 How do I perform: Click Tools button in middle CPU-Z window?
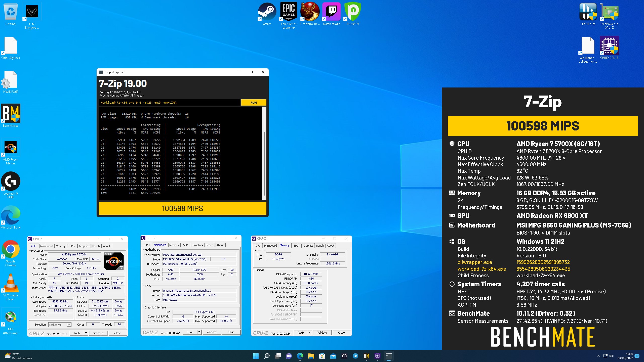[x=190, y=332]
